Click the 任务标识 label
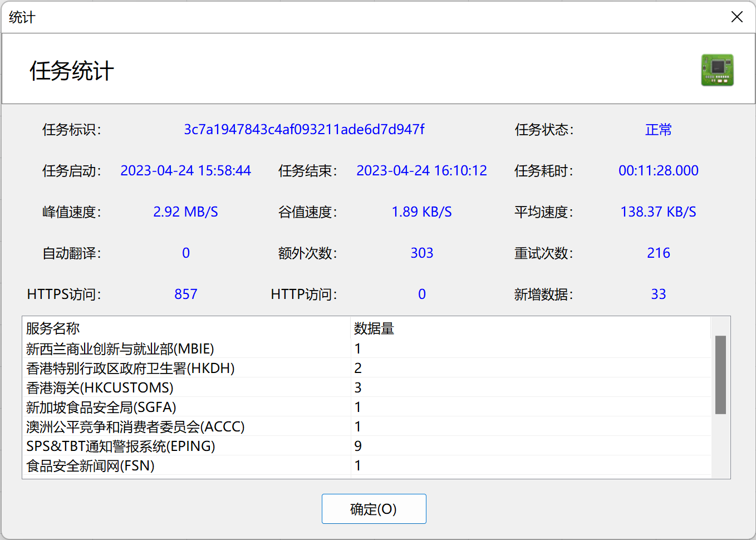The image size is (756, 540). click(72, 130)
